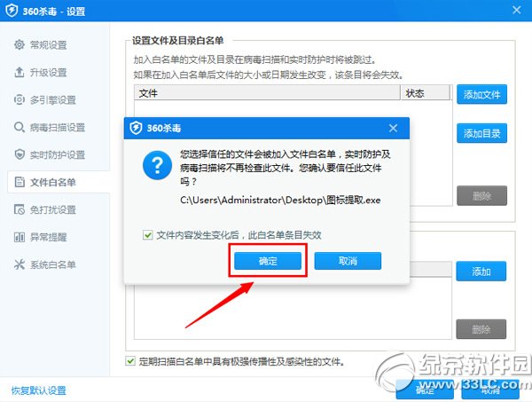Image resolution: width=532 pixels, height=402 pixels.
Task: Select the 多引擎设置 engine icon
Action: (20, 99)
